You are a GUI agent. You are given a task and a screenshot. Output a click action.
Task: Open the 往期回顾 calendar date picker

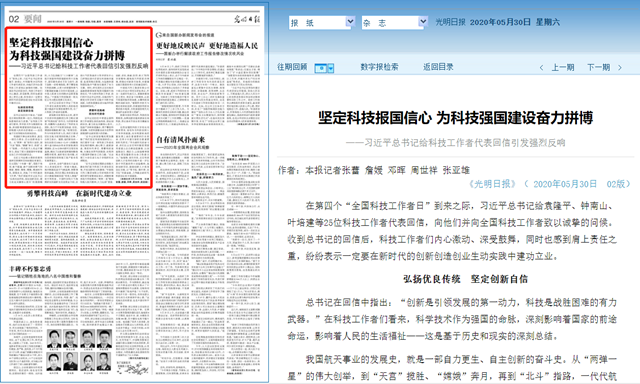tap(324, 68)
